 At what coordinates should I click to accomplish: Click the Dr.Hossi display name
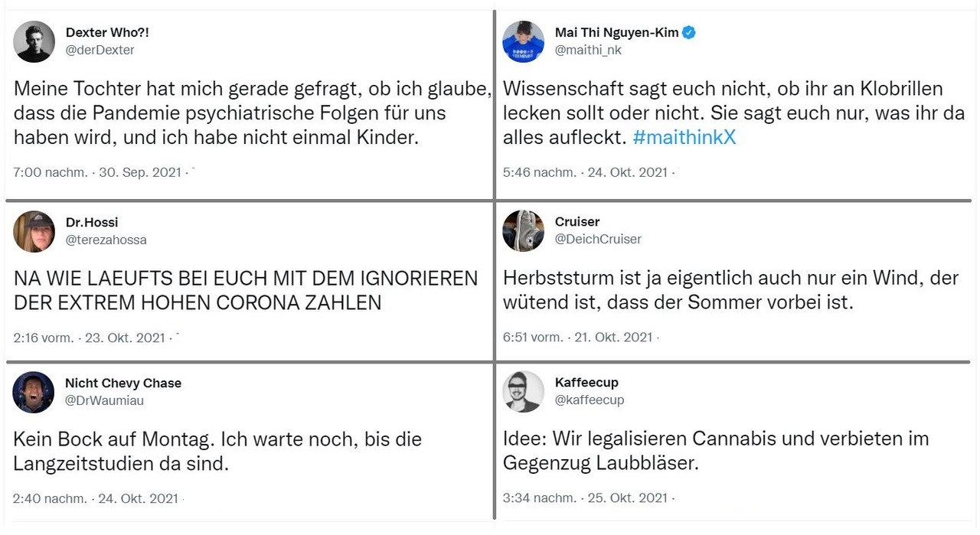tap(92, 223)
